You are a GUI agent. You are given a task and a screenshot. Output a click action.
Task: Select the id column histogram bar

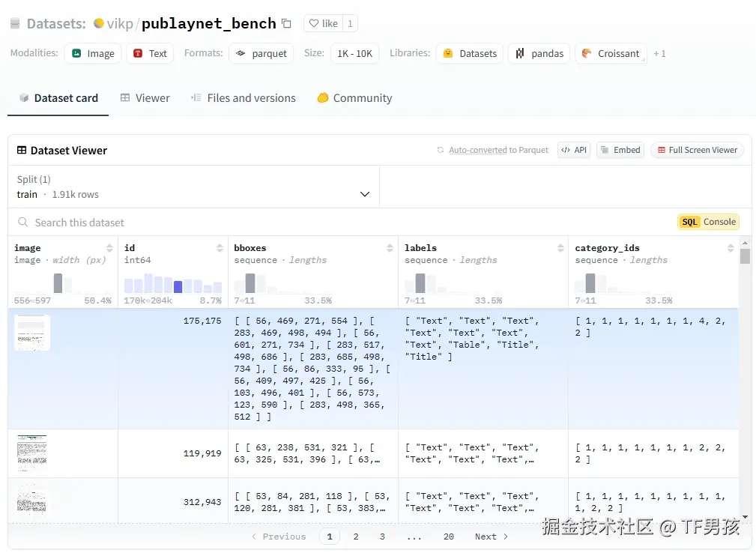(177, 286)
